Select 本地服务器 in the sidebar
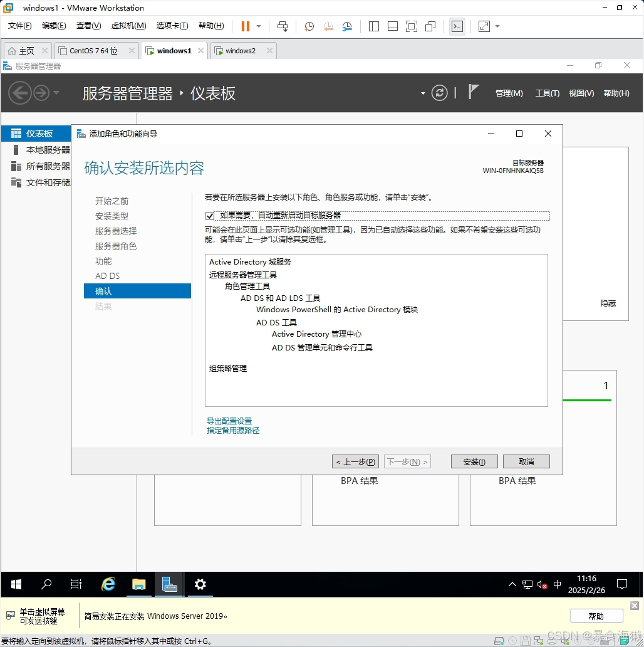 pyautogui.click(x=36, y=150)
